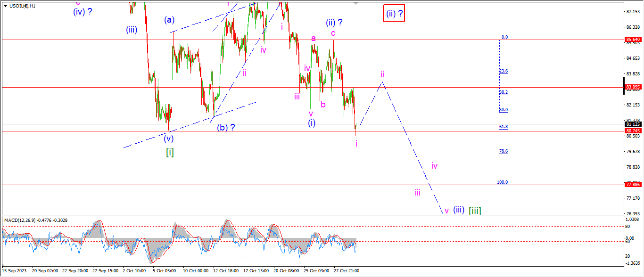Click the "5 Oct 05:00" time axis label
This screenshot has height=277, width=644.
[x=164, y=271]
